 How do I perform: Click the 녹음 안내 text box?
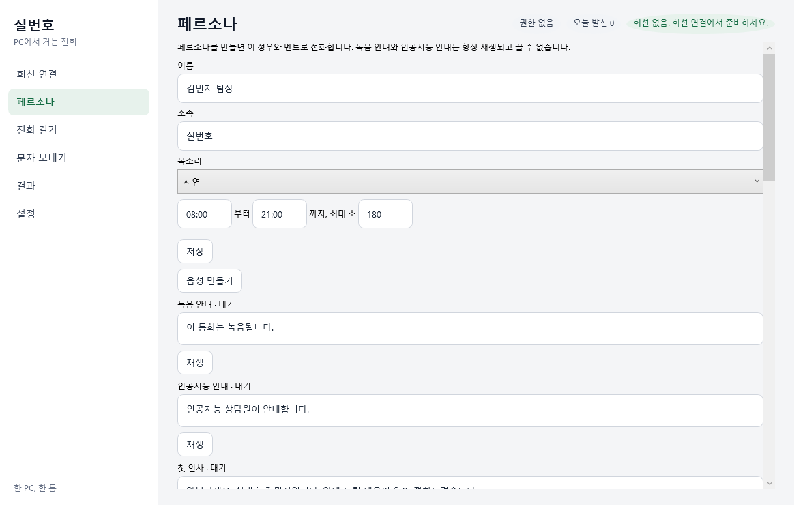(x=470, y=329)
